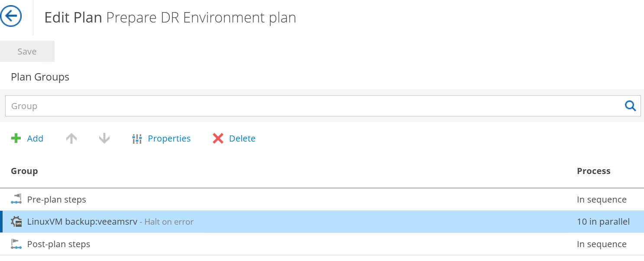
Task: Add a new plan group
Action: pos(34,138)
